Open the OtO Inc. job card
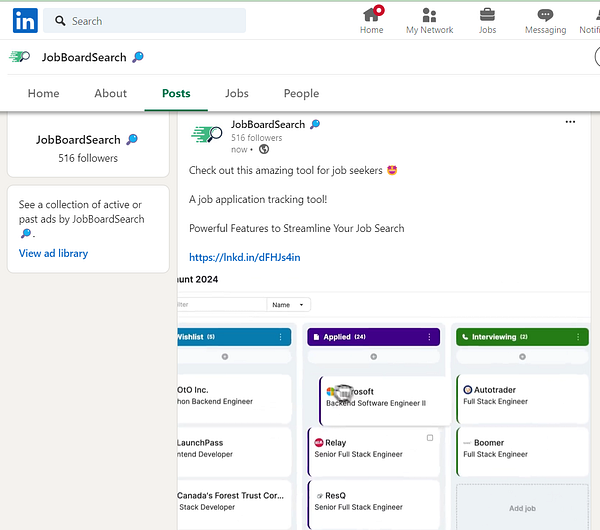This screenshot has width=600, height=530. tap(234, 399)
